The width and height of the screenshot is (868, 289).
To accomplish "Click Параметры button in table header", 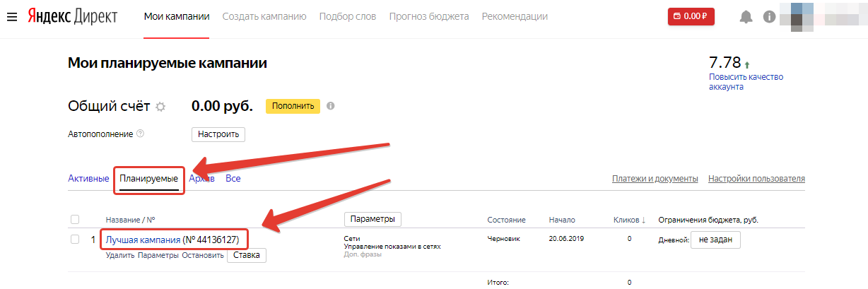I will tap(373, 218).
